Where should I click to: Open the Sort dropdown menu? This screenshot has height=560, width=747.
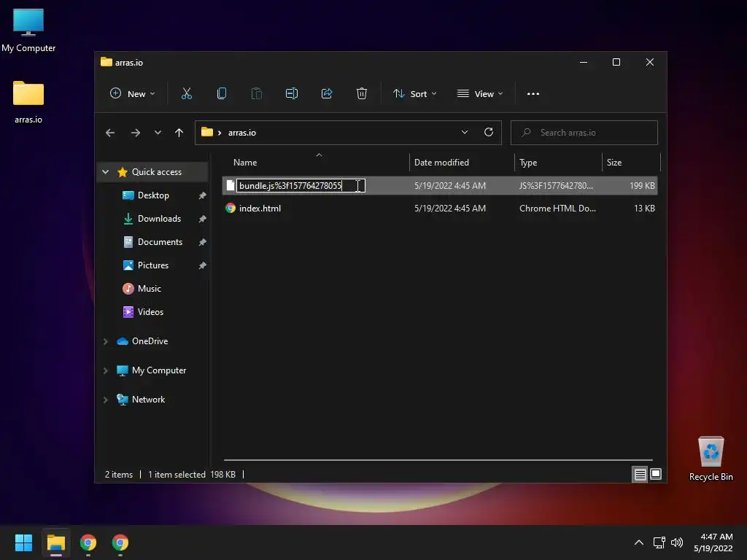click(415, 94)
